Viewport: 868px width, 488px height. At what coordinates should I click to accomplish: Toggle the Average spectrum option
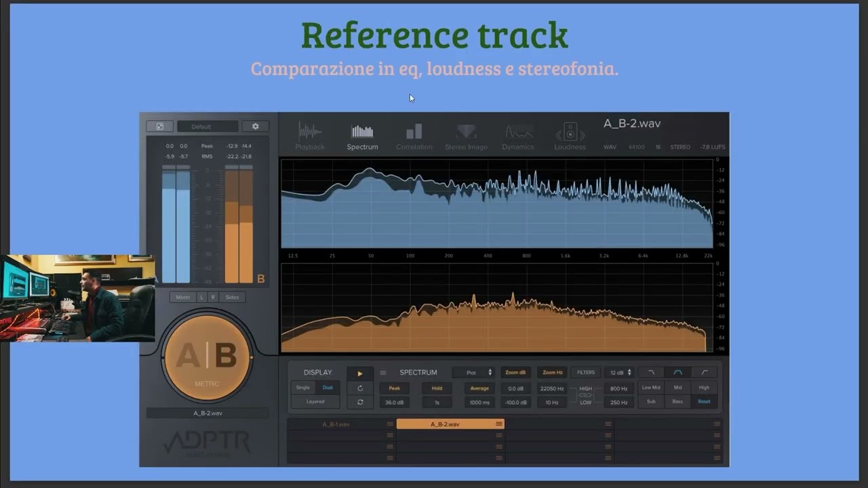pos(479,388)
